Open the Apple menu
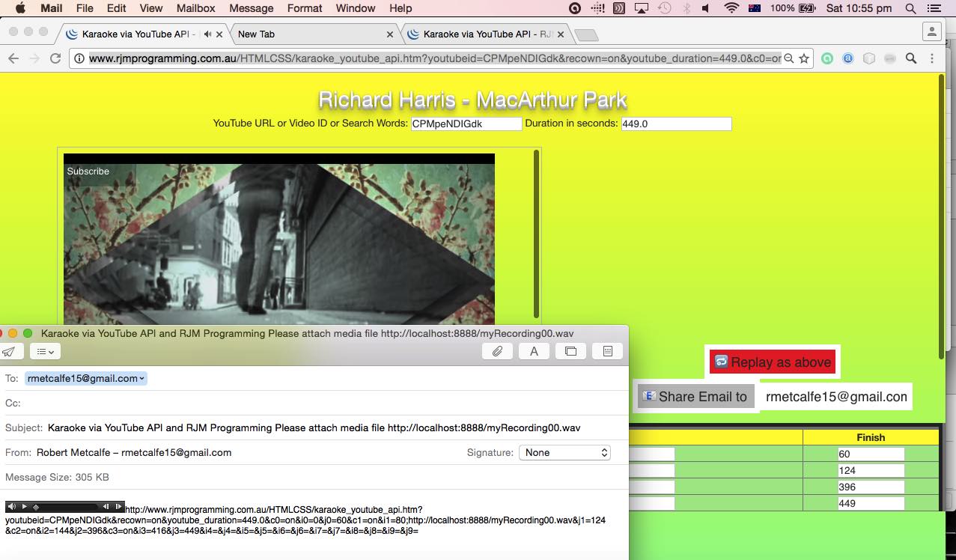Screen dimensions: 956x560 pos(20,8)
